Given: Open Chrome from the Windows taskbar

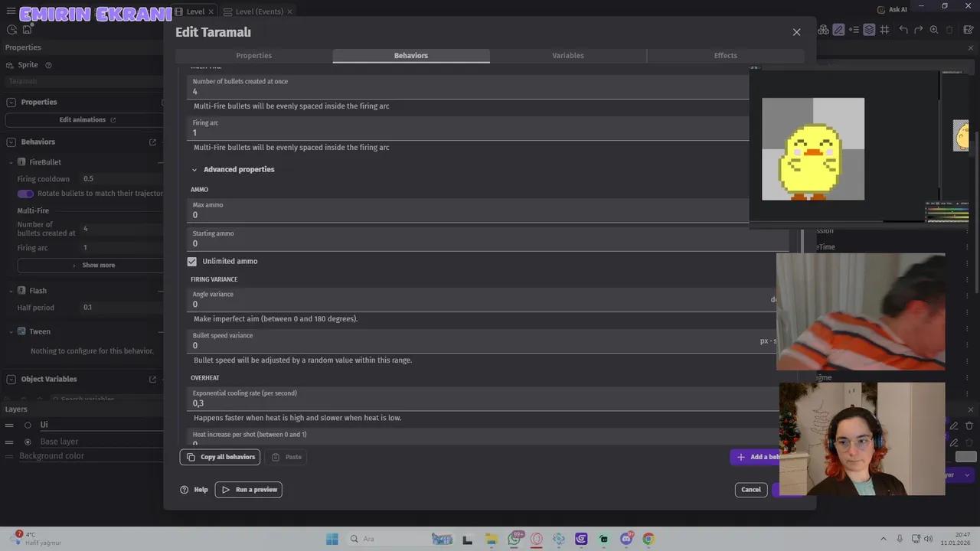Looking at the screenshot, I should [648, 539].
